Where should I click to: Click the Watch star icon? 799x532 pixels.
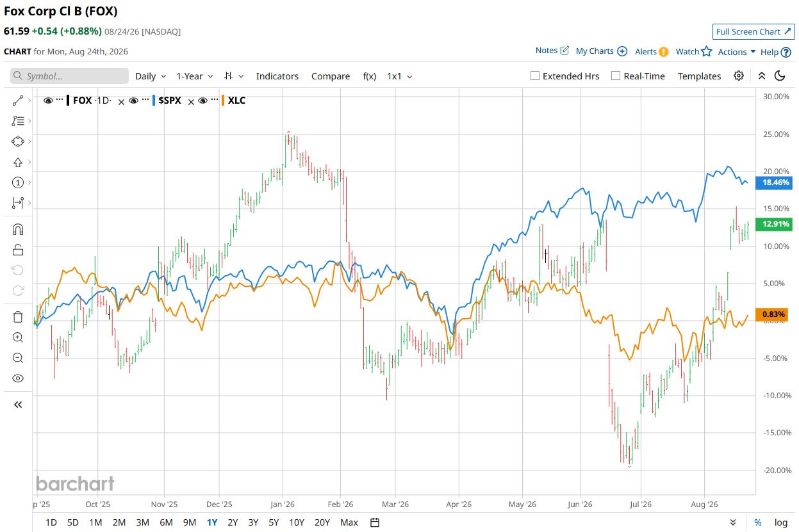click(x=707, y=51)
